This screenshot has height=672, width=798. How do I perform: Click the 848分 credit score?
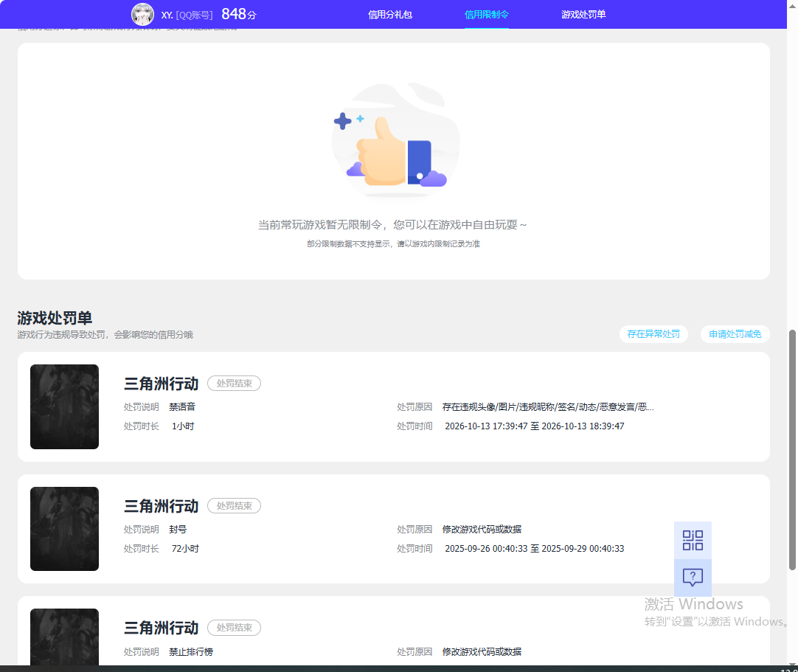pos(239,14)
